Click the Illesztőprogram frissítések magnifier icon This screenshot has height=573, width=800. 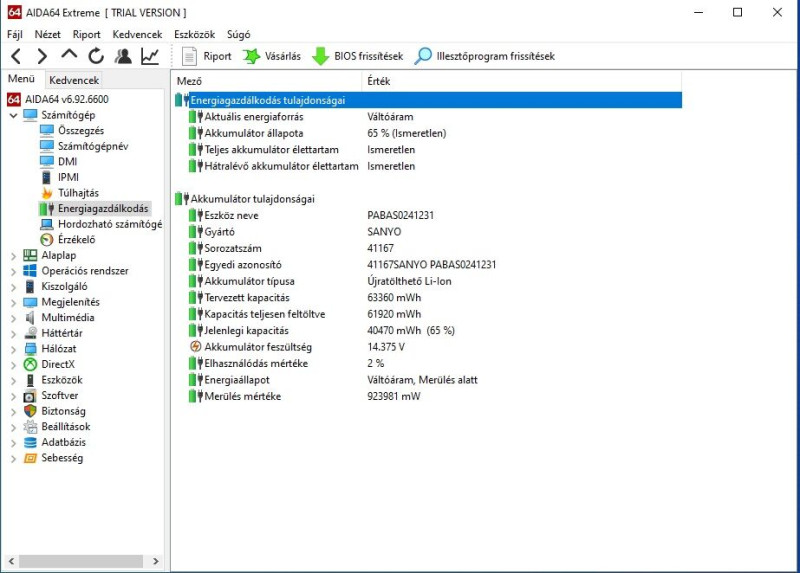pyautogui.click(x=423, y=56)
